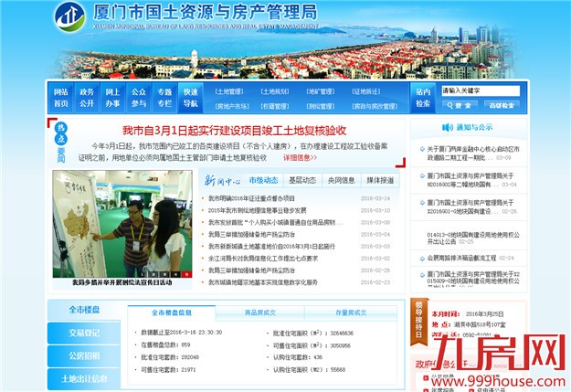Image resolution: width=571 pixels, height=392 pixels.
Task: Switch to the 媒体报道 news tab
Action: click(x=380, y=180)
